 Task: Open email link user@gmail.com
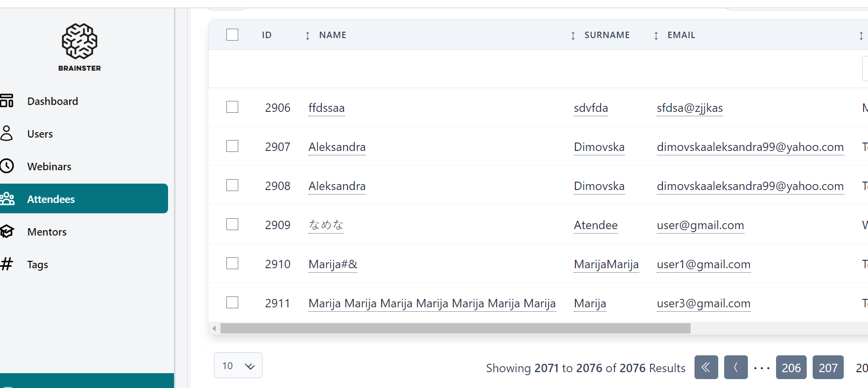point(700,225)
